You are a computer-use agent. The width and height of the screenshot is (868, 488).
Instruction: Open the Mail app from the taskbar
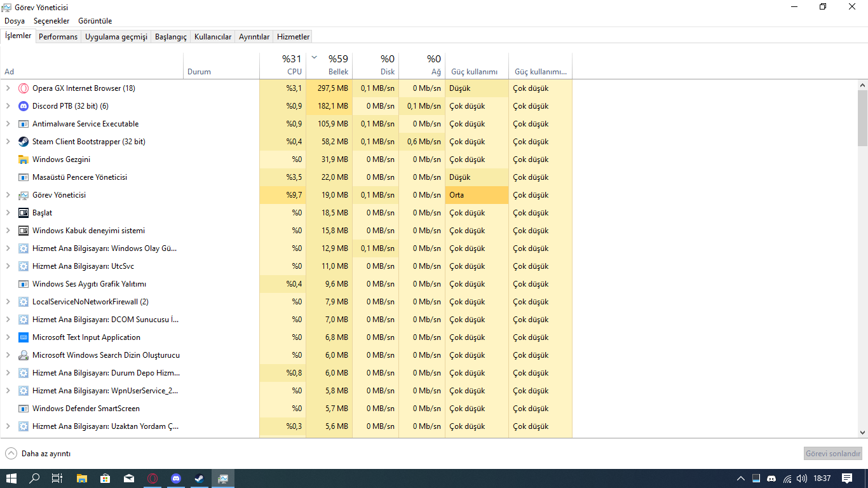tap(129, 478)
